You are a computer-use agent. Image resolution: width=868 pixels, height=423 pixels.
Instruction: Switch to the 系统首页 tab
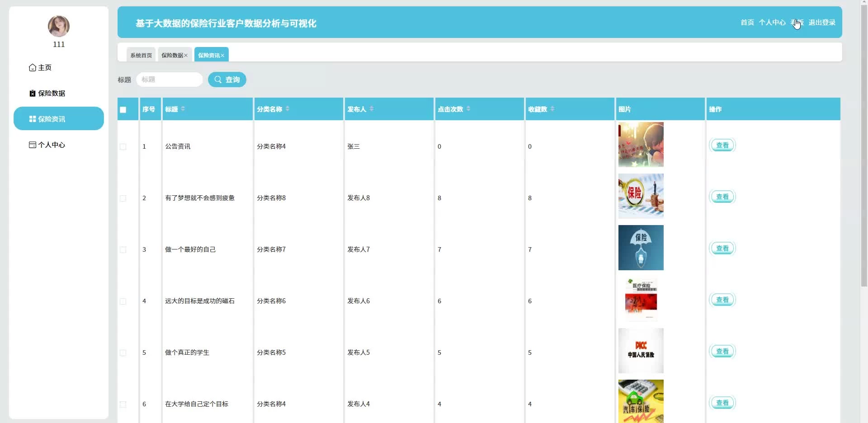point(141,55)
